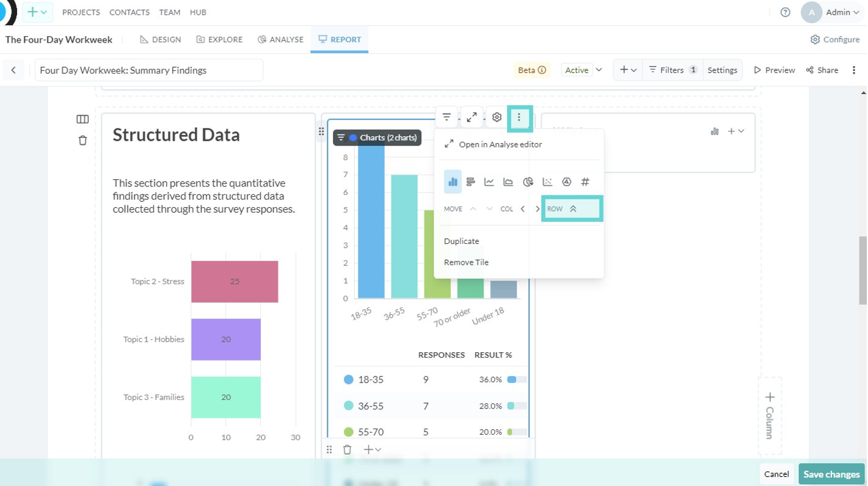The image size is (868, 486).
Task: Move tile to the left column
Action: pyautogui.click(x=522, y=208)
